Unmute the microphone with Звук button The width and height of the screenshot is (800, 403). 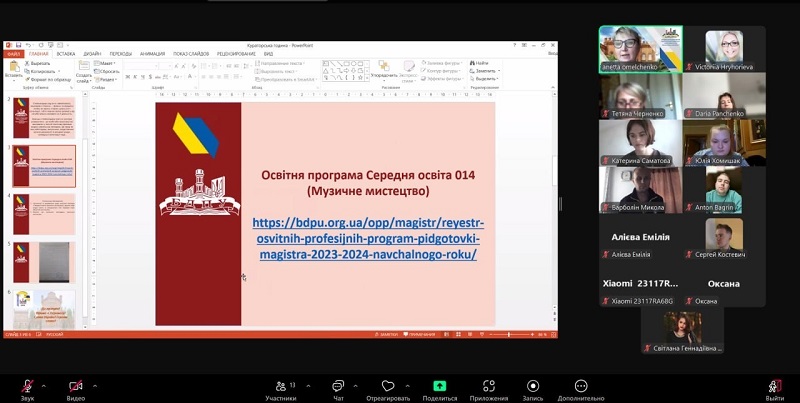click(27, 390)
